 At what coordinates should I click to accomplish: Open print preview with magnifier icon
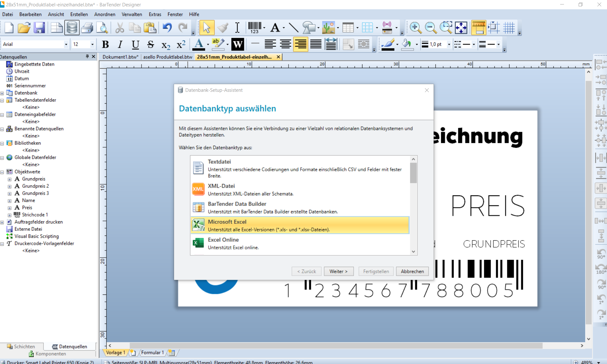click(x=102, y=28)
